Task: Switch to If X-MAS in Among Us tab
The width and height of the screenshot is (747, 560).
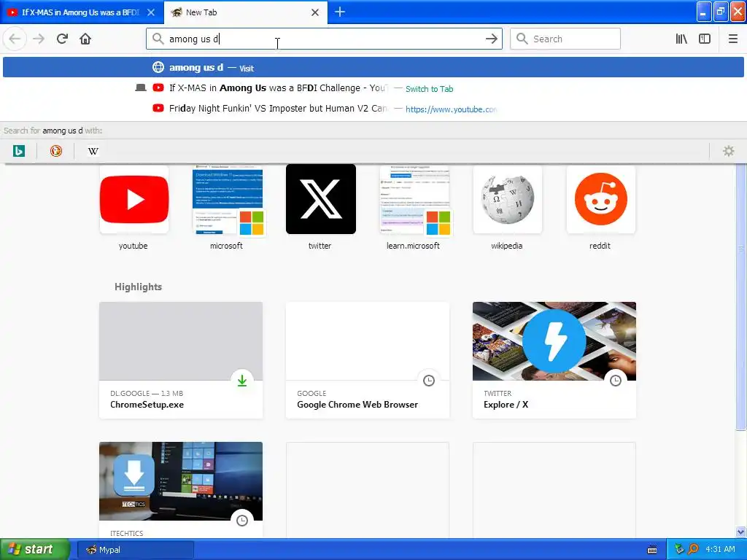Action: pos(82,12)
